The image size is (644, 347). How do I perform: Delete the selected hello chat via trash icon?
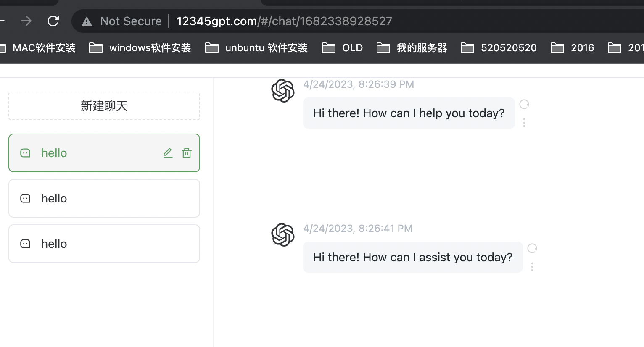(x=187, y=153)
